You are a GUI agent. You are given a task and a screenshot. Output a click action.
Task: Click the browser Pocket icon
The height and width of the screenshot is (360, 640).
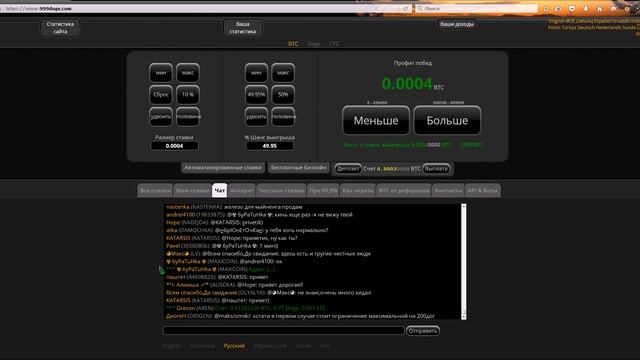tap(572, 9)
